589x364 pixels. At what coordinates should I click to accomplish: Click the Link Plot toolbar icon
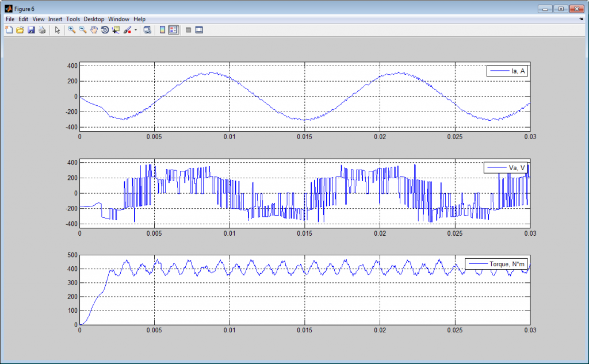pyautogui.click(x=148, y=29)
